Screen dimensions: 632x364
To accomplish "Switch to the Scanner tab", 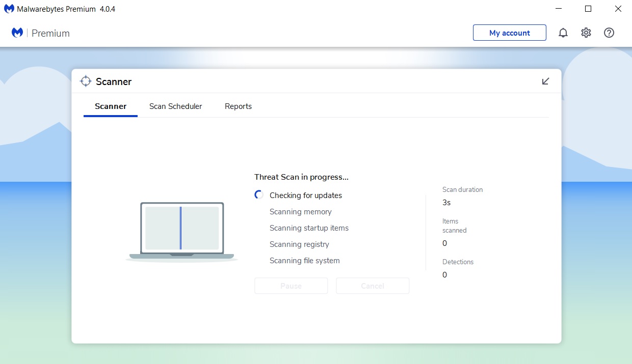I will pos(111,106).
